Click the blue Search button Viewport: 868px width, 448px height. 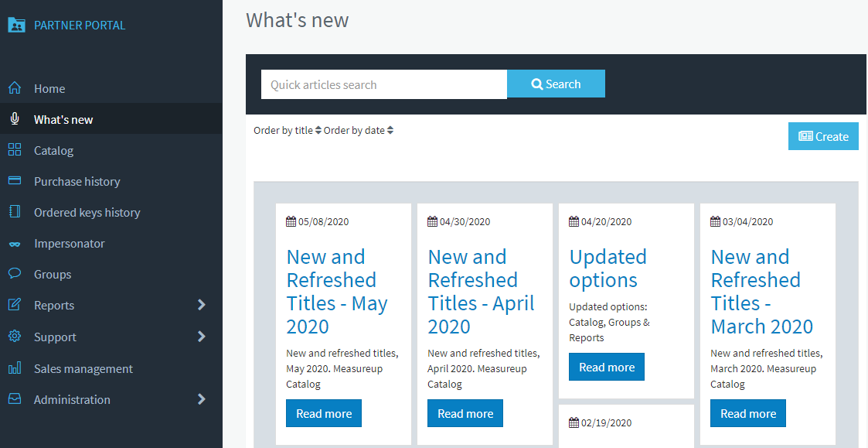click(x=556, y=84)
